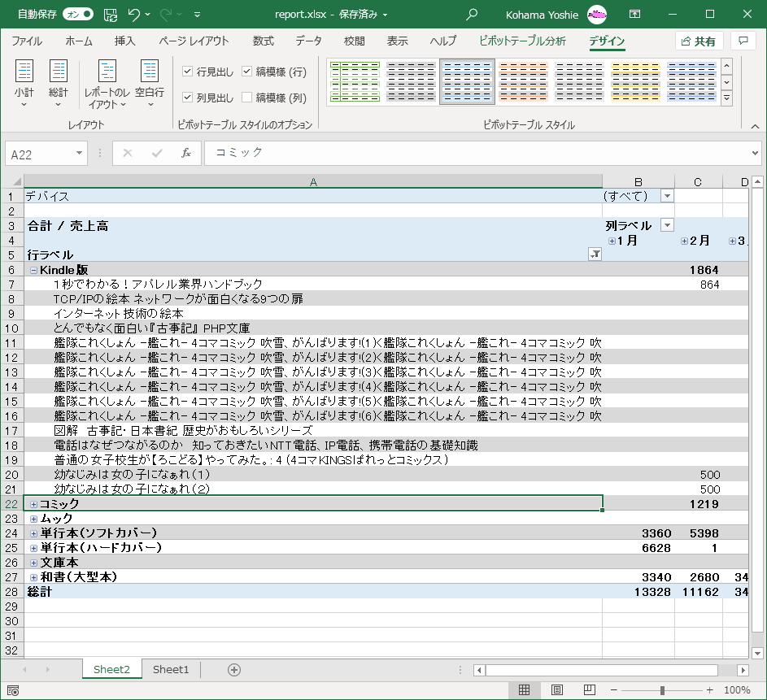Click the insert function fx icon
767x700 pixels.
pos(186,153)
